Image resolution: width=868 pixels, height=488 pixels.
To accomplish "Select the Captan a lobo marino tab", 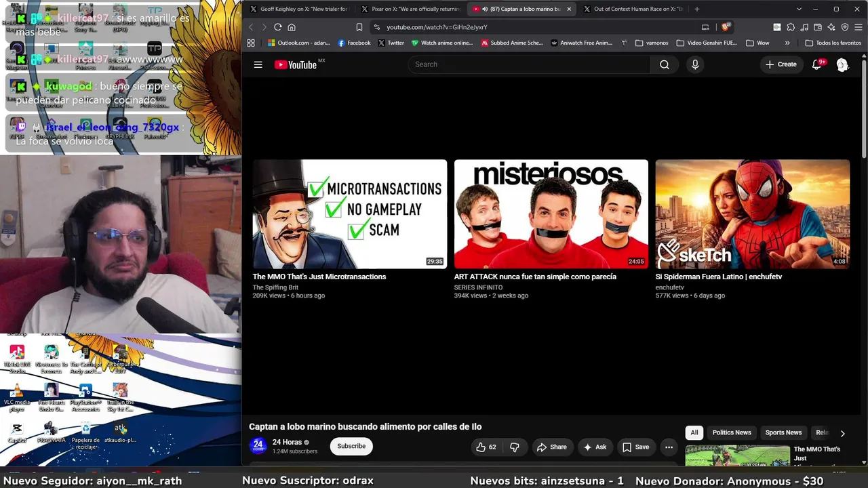I will (522, 9).
